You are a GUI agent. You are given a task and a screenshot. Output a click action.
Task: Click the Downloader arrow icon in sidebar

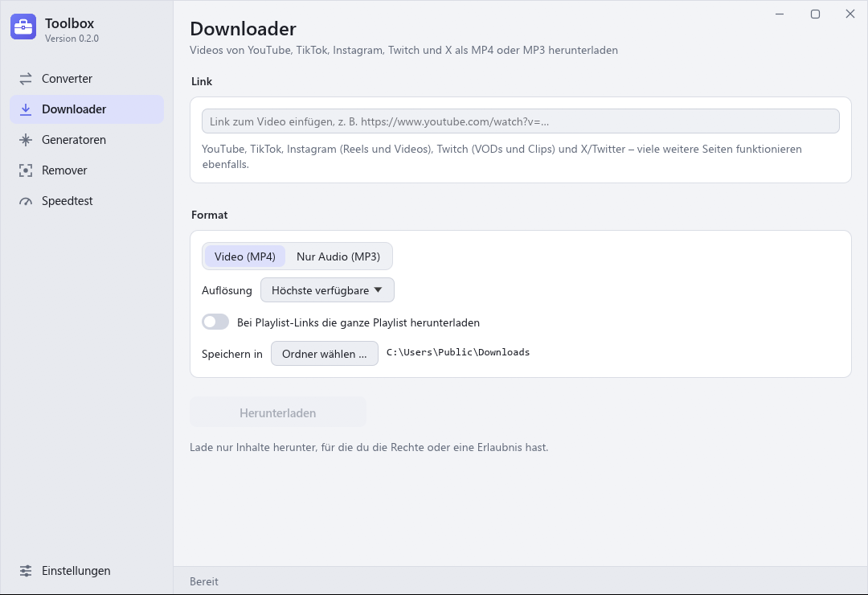(x=26, y=109)
